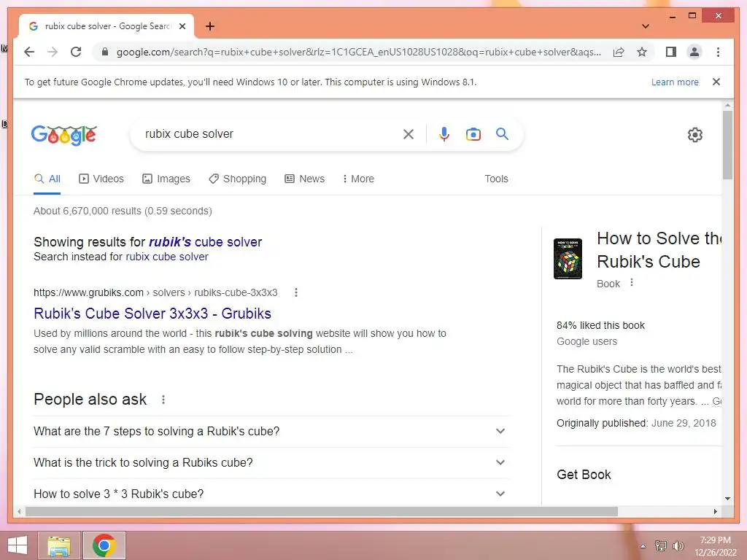747x560 pixels.
Task: Toggle the Chrome side panel
Action: (x=671, y=52)
